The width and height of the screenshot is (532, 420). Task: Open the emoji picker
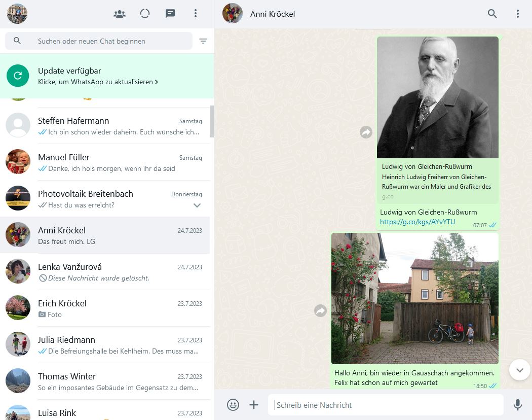(233, 405)
